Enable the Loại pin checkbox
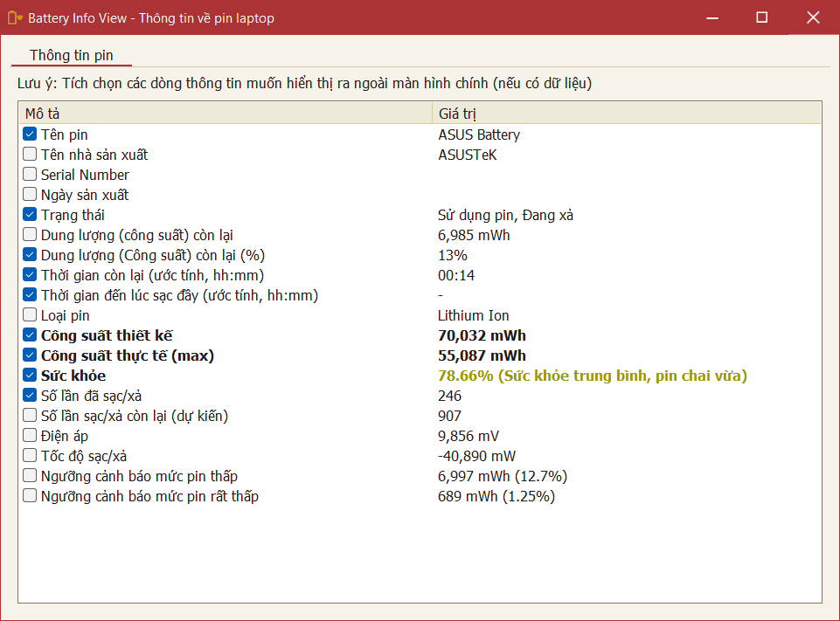 click(30, 315)
